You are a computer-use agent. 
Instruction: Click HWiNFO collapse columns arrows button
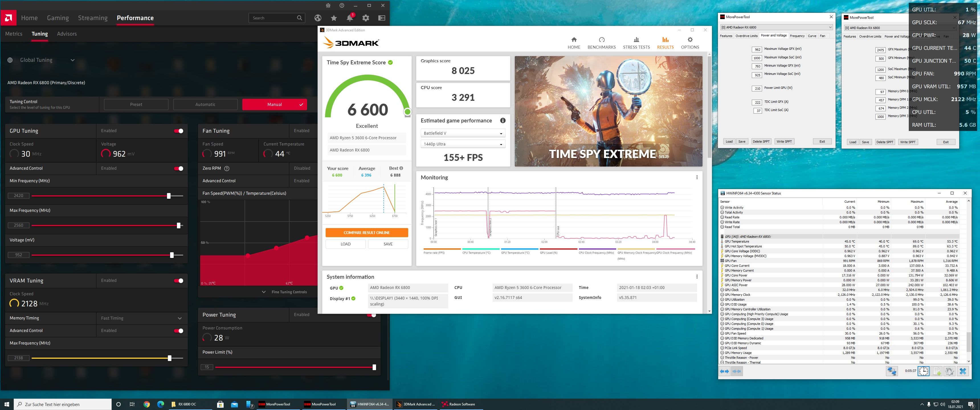click(736, 371)
